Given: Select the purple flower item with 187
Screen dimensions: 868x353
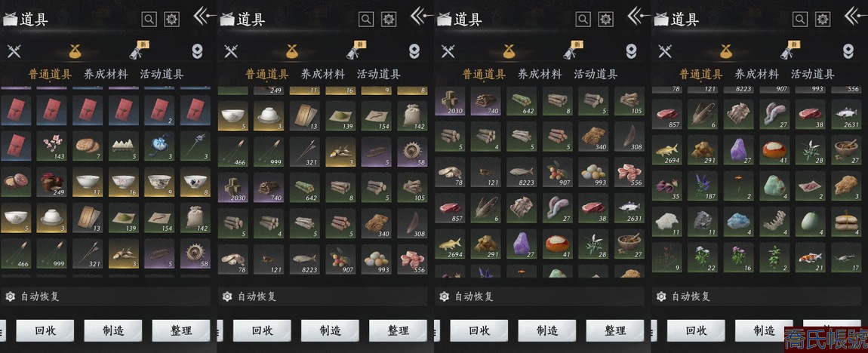Looking at the screenshot, I should (x=703, y=186).
